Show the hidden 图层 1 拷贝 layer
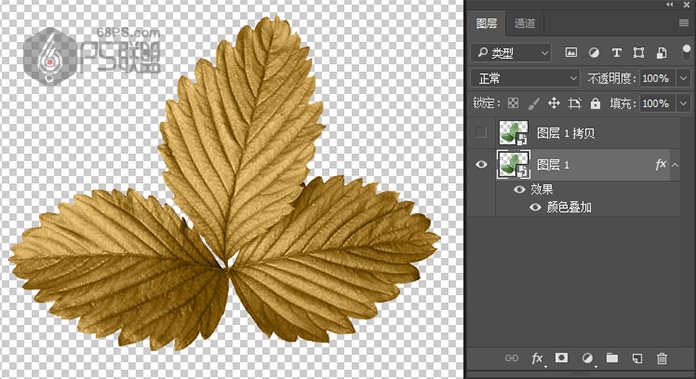 click(x=481, y=132)
